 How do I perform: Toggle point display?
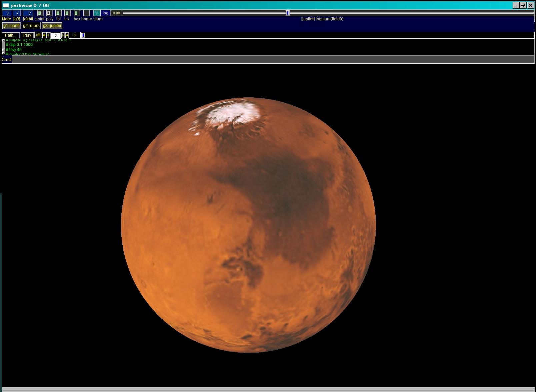tap(40, 13)
